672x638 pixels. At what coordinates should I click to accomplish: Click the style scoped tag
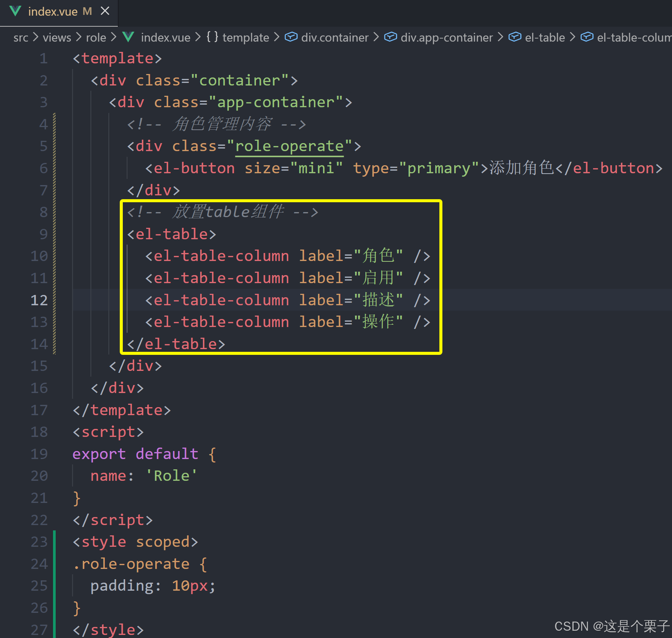coord(135,542)
